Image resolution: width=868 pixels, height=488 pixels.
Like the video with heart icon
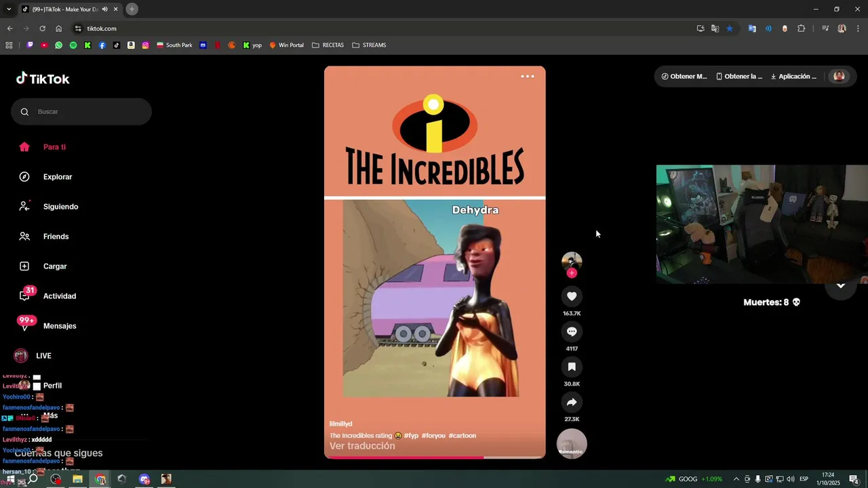tap(572, 296)
